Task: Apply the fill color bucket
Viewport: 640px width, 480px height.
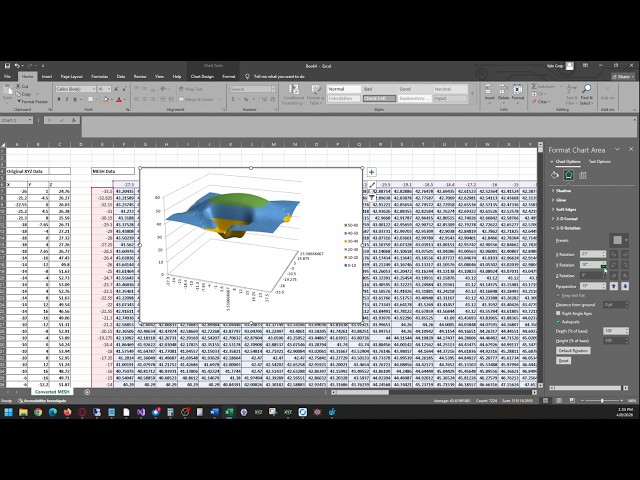Action: tap(106, 99)
